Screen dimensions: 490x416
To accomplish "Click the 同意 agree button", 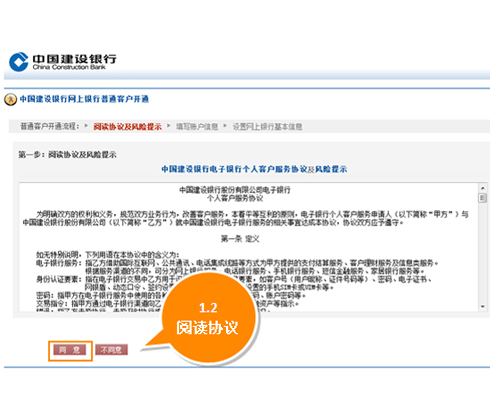I will [70, 350].
